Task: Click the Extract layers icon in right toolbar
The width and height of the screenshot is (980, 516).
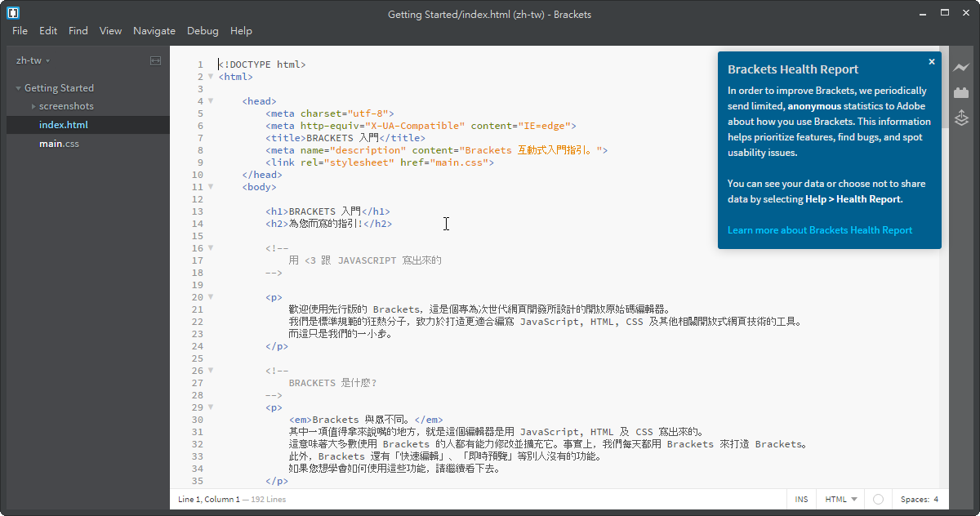Action: (961, 118)
